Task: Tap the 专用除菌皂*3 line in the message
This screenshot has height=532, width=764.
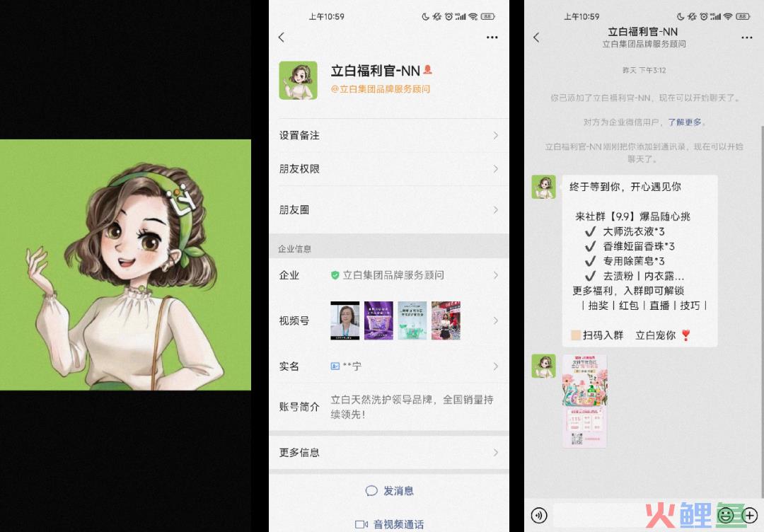Action: 633,261
